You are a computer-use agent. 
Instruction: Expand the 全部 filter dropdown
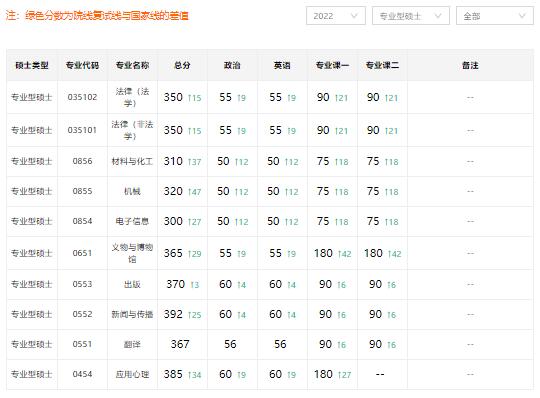point(495,16)
